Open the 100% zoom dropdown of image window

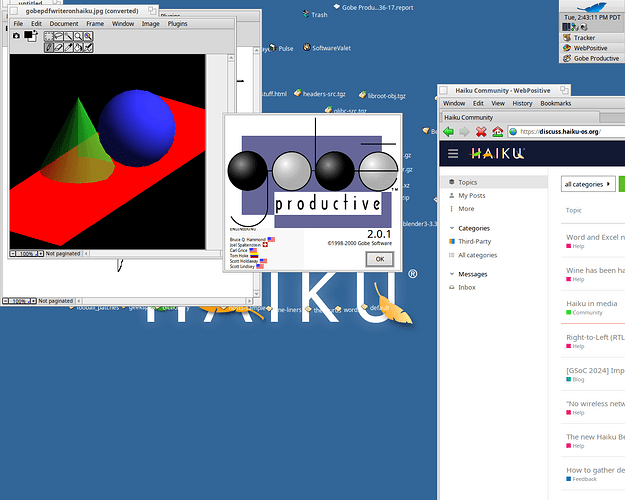[x=27, y=254]
